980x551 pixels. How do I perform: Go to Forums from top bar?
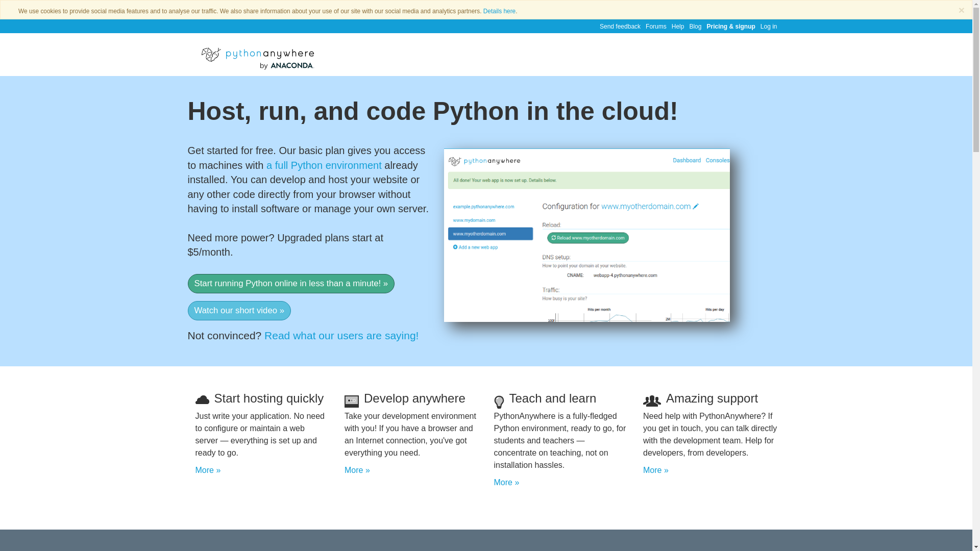click(656, 27)
